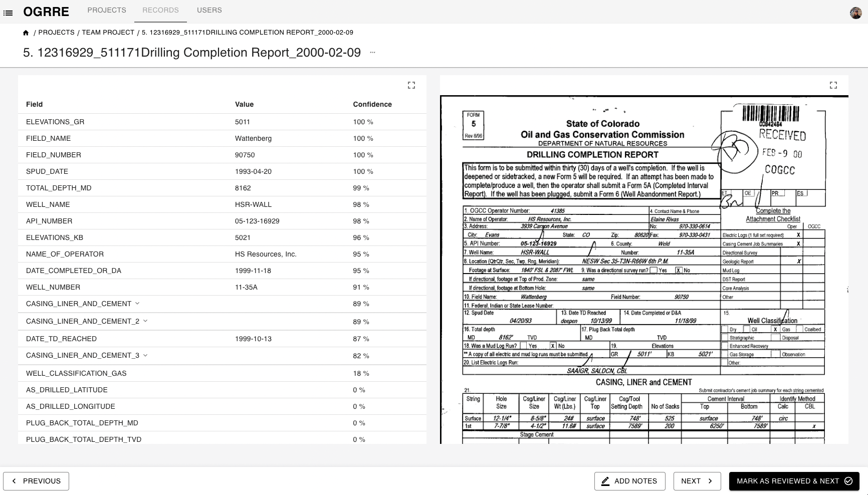Select the AS_DRILLED_LATITUDE row

(x=222, y=390)
